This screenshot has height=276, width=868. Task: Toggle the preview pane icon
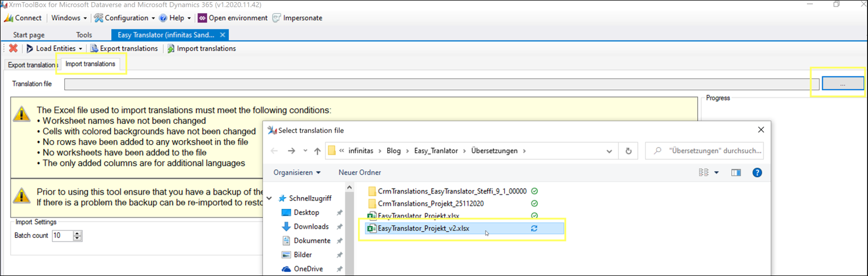736,173
